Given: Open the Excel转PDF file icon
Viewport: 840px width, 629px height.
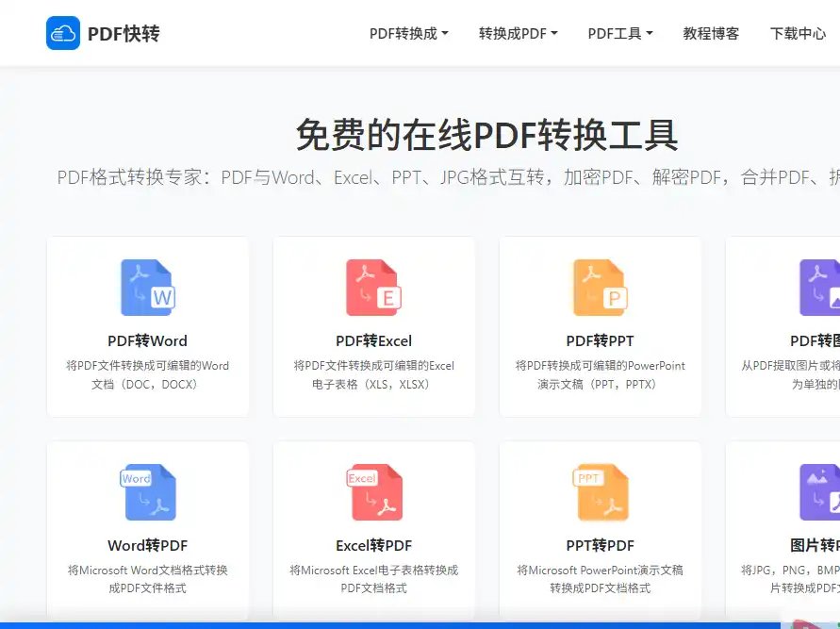Looking at the screenshot, I should [374, 492].
